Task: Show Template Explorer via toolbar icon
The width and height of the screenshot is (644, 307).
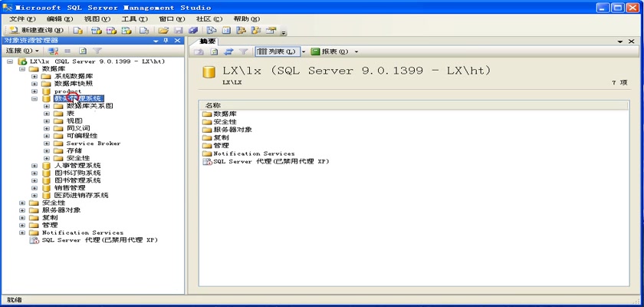Action: click(256, 31)
